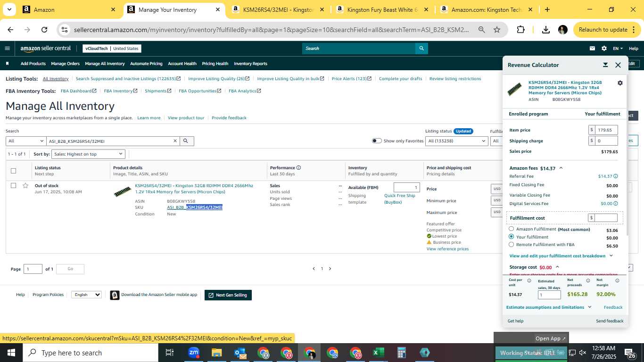Screen dimensions: 644x362
Task: Open Inventory Reports menu
Action: 250,64
